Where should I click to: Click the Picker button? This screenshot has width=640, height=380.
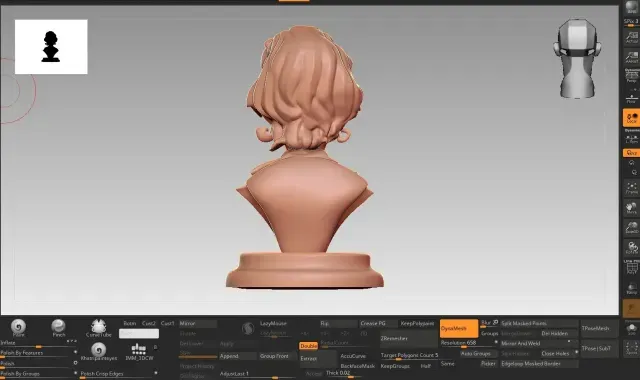(x=489, y=363)
